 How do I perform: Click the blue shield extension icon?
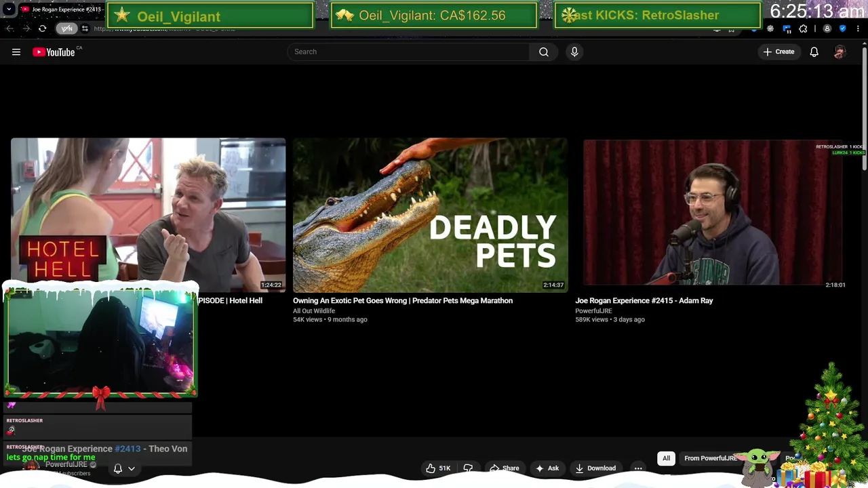842,28
